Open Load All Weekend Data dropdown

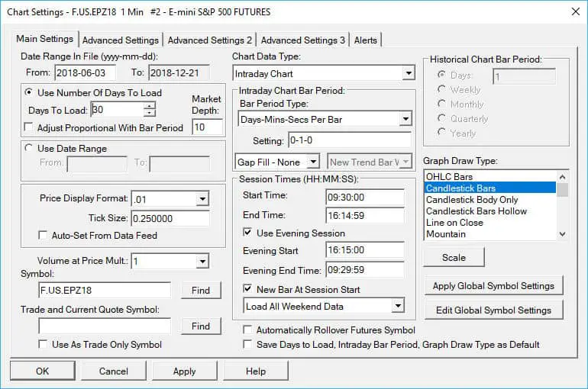[x=398, y=306]
